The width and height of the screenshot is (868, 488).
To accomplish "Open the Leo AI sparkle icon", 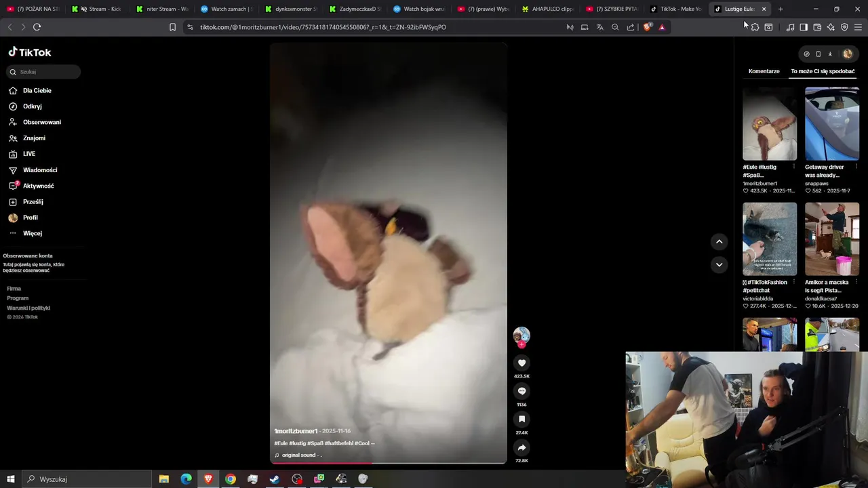I will coord(831,27).
